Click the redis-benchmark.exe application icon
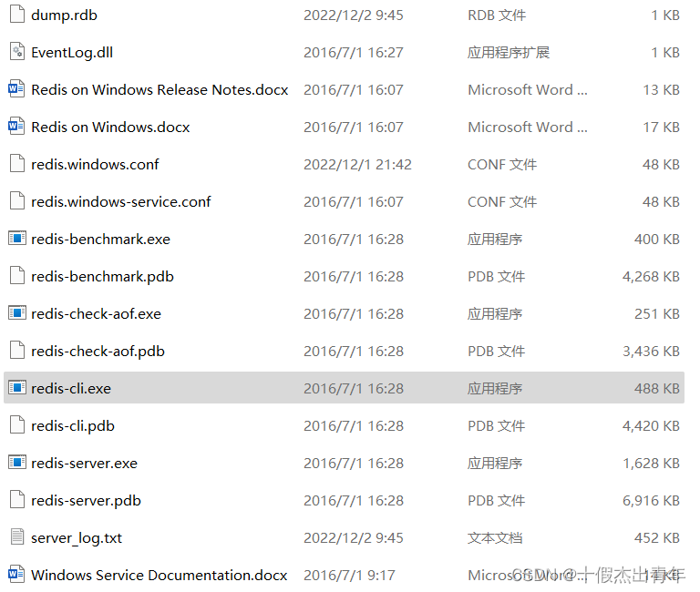The image size is (700, 592). [x=16, y=239]
